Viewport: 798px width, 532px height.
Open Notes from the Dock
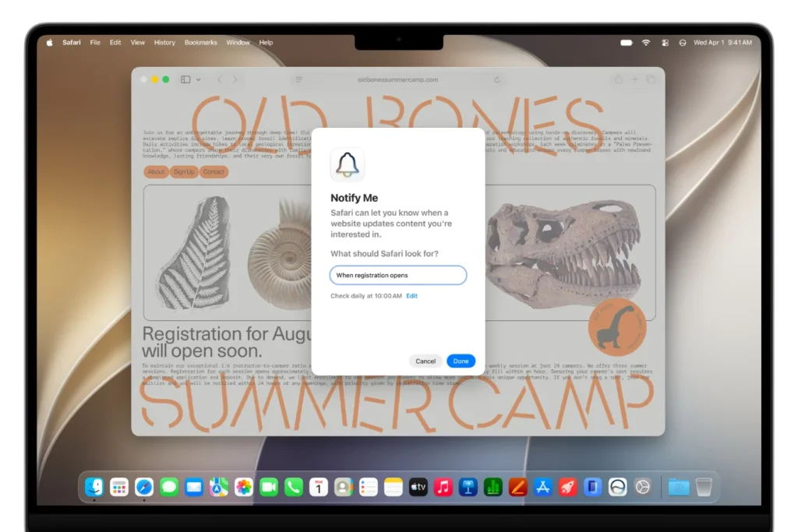(x=394, y=488)
